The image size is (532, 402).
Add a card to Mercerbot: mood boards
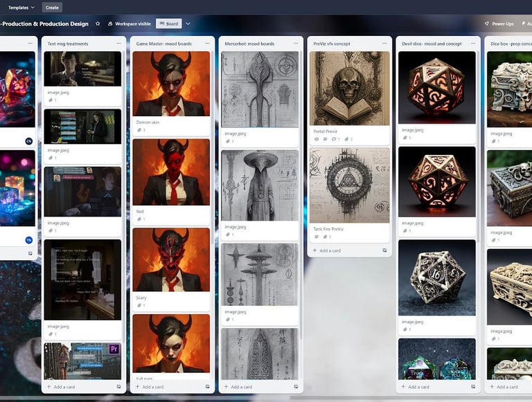click(238, 387)
